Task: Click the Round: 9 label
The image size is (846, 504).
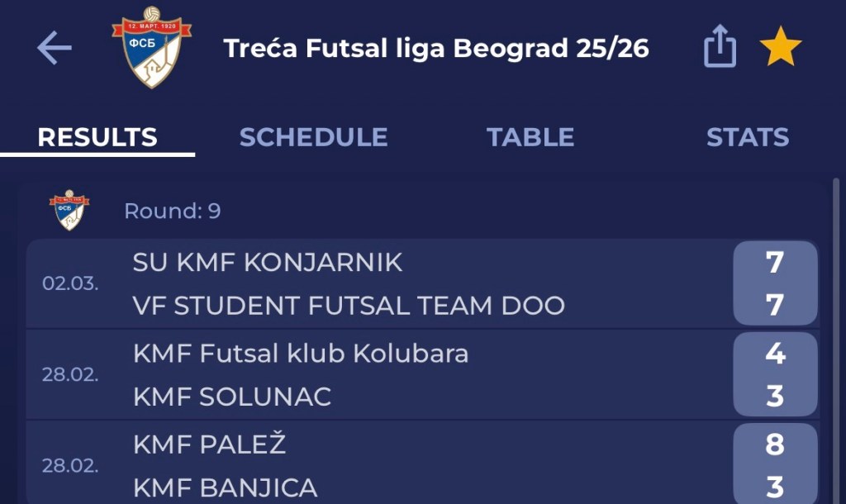Action: 172,212
